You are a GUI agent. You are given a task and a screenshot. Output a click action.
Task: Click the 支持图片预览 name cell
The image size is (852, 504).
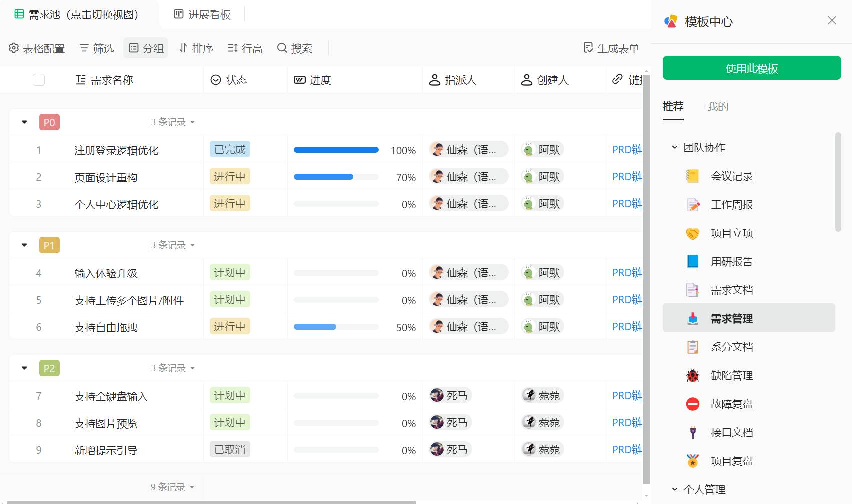pos(106,423)
